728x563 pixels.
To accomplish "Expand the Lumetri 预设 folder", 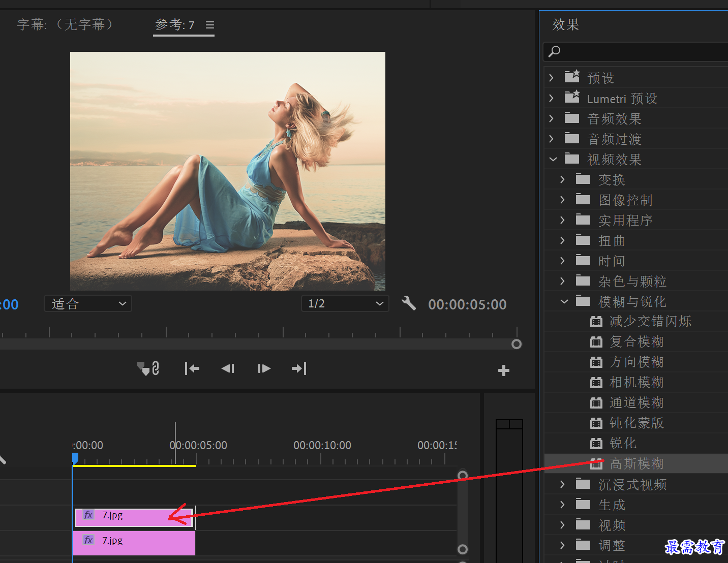I will (x=552, y=98).
